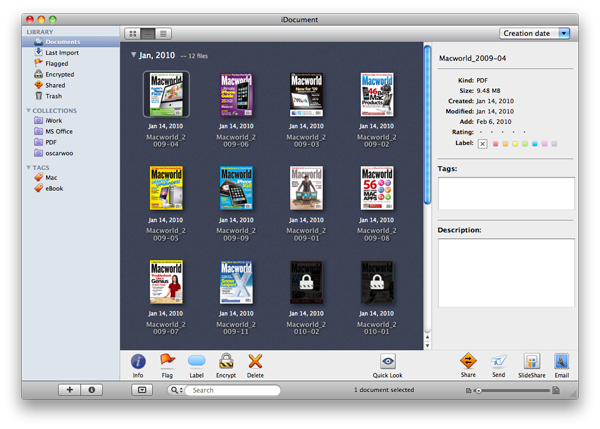Viewport: 600px width, 429px height.
Task: Collapse the Tags section
Action: pos(28,167)
